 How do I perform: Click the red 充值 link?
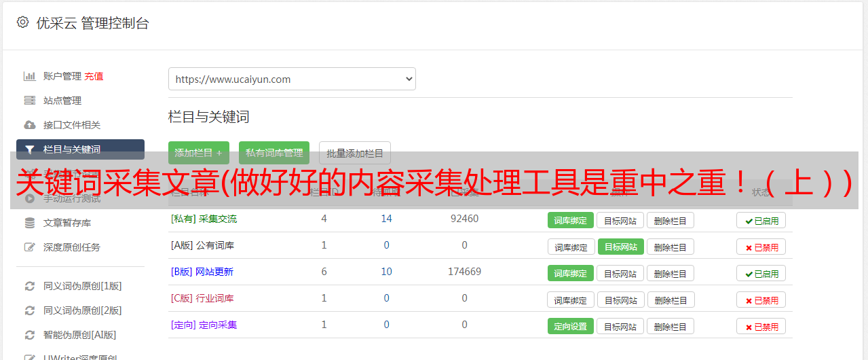[94, 76]
